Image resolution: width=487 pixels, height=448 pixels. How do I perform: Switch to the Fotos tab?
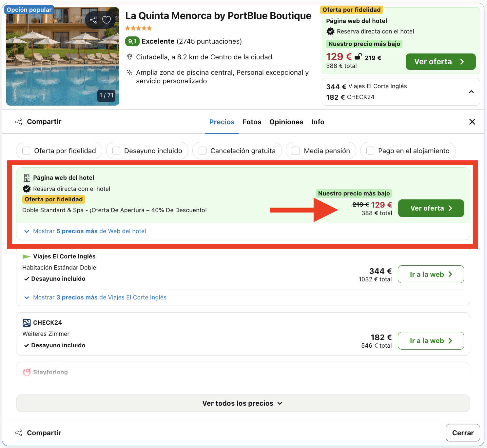[x=252, y=122]
